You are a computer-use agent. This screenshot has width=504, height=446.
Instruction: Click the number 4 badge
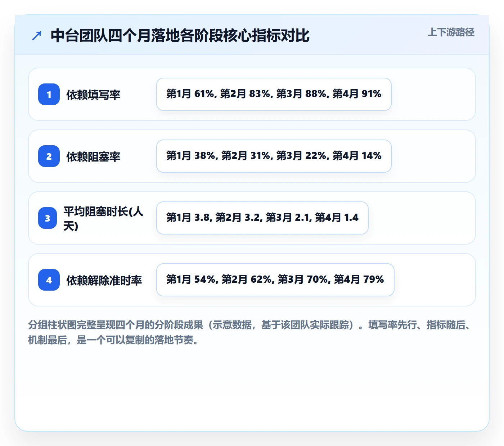tap(49, 280)
